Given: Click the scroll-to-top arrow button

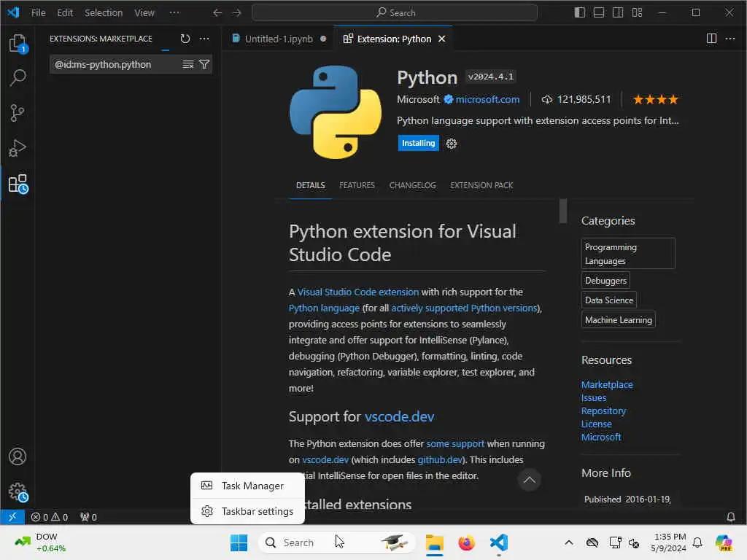Looking at the screenshot, I should click(x=530, y=480).
